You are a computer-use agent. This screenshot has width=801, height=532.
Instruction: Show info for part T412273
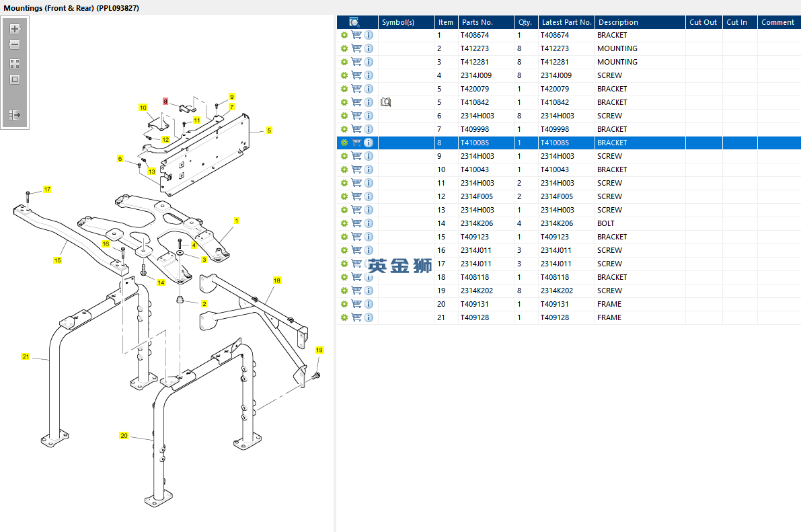pos(369,48)
